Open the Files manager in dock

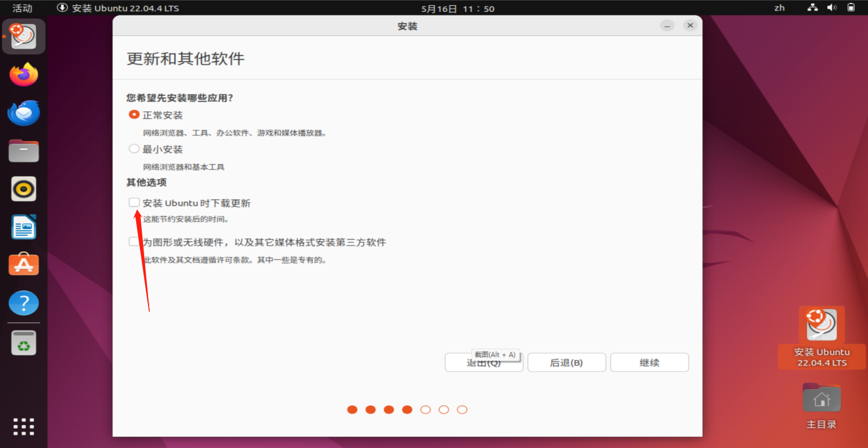click(24, 151)
